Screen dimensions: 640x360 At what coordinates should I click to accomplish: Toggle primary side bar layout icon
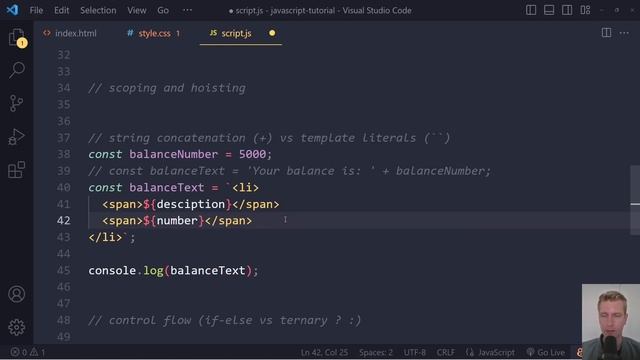tap(531, 10)
